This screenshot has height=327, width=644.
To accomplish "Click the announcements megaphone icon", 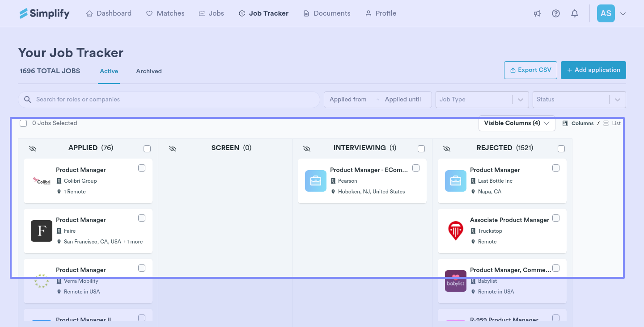I will coord(537,13).
